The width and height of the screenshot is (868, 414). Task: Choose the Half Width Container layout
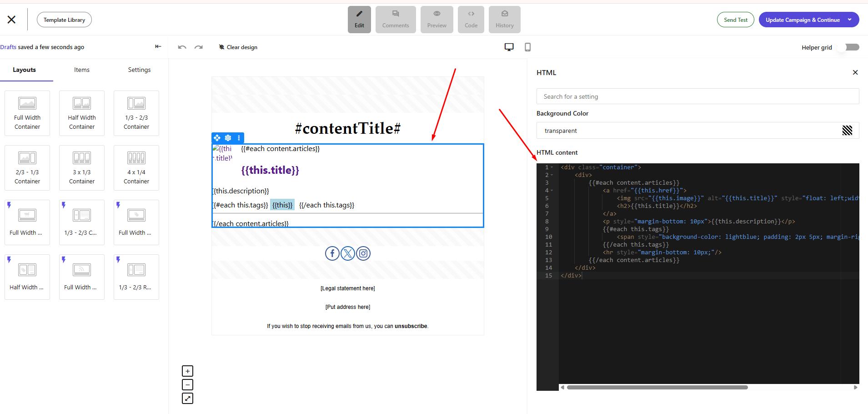[x=82, y=113]
